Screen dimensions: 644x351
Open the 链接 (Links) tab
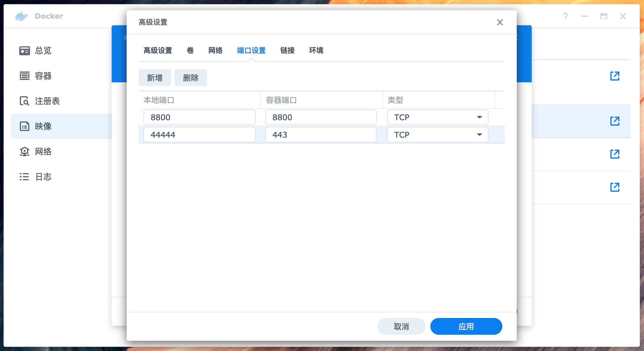pos(287,50)
